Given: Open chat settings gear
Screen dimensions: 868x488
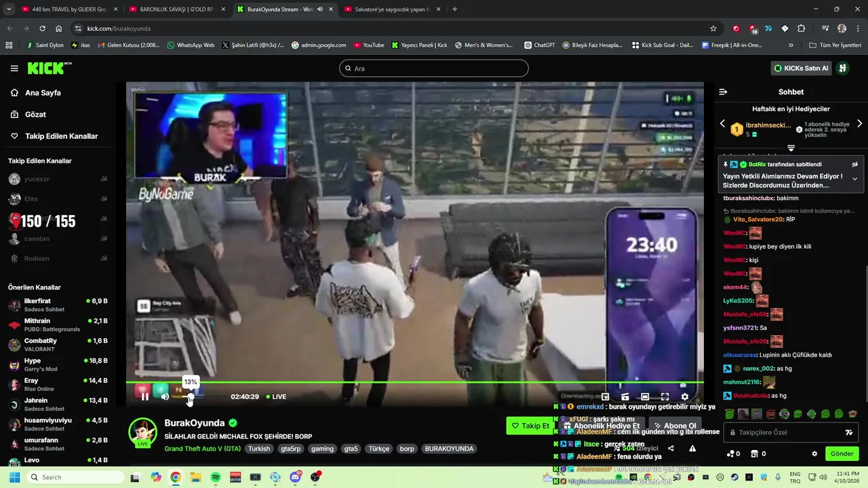Looking at the screenshot, I should point(814,454).
